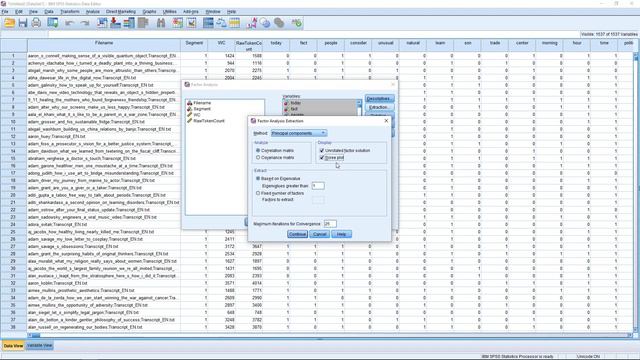This screenshot has height=360, width=640.
Task: Switch to the Variable View tab
Action: 40,345
